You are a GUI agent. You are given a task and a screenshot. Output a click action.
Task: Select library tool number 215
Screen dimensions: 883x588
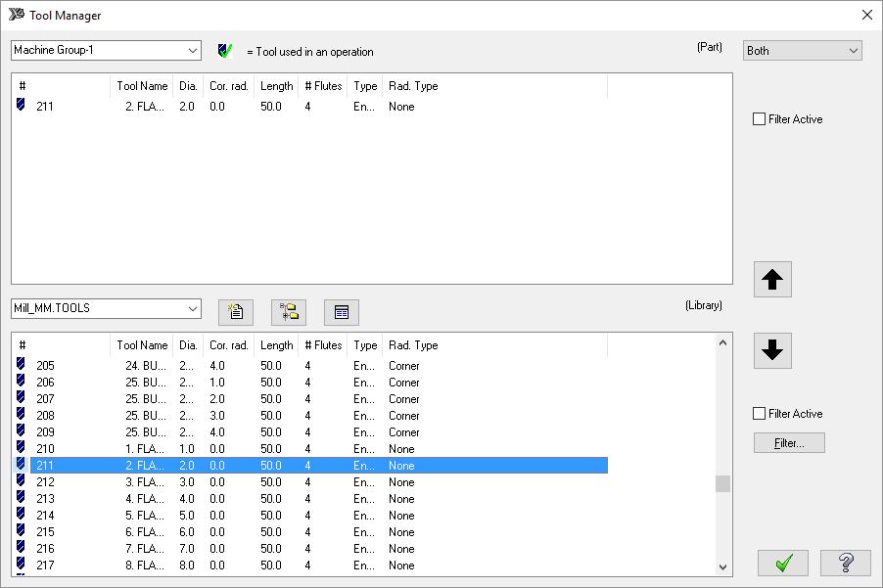(45, 531)
